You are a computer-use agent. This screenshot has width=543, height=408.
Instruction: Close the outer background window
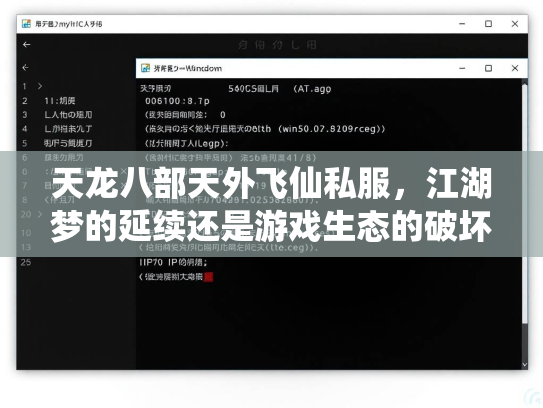(x=515, y=24)
